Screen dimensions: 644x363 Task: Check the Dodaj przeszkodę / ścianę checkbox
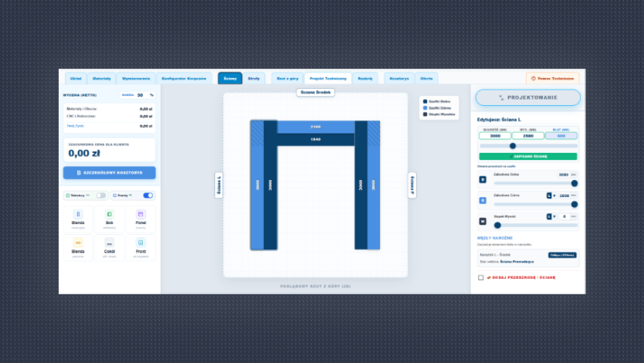480,277
